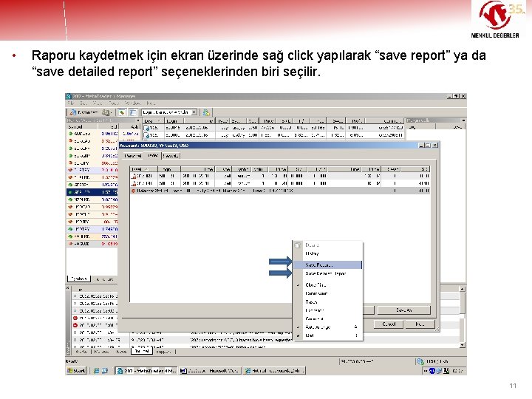Viewport: 532px width, 399px height.
Task: Click the system tray clock
Action: [457, 371]
